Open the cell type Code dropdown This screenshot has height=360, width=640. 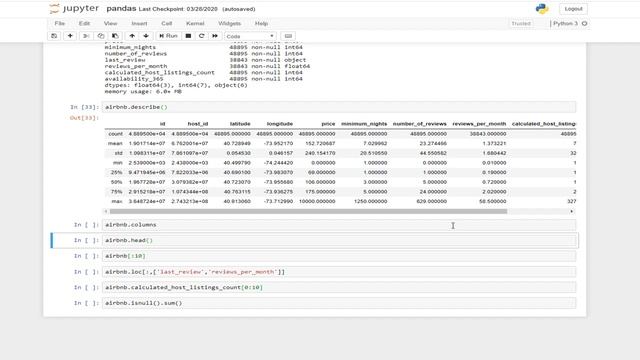pyautogui.click(x=250, y=36)
